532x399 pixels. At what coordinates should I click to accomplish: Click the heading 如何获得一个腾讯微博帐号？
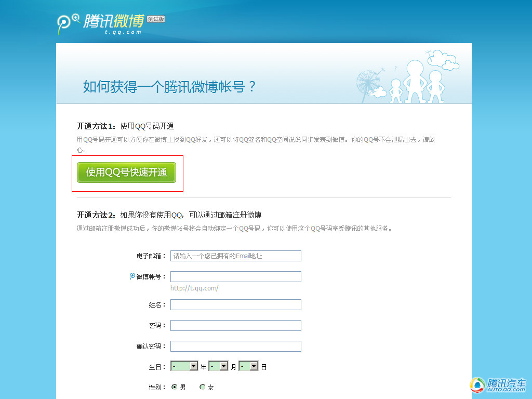click(x=169, y=87)
